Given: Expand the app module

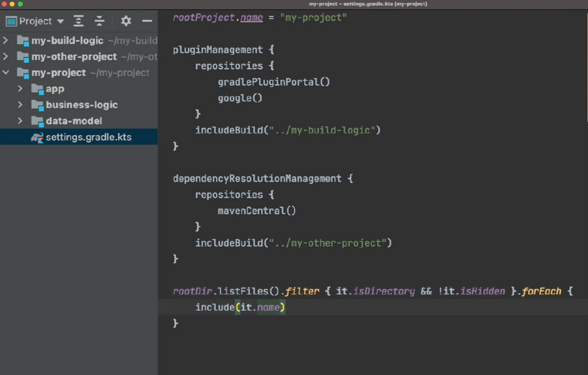Looking at the screenshot, I should pyautogui.click(x=21, y=88).
